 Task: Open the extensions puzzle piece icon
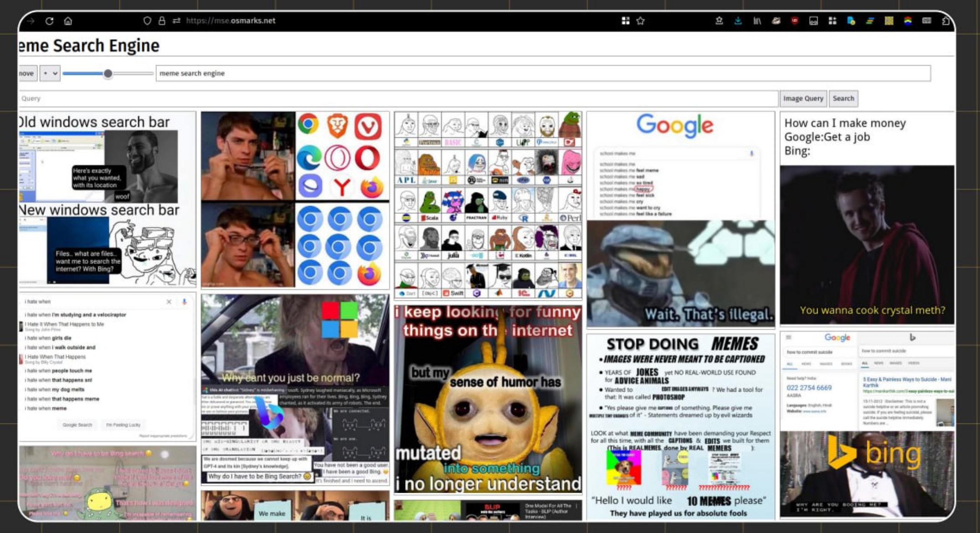coord(945,21)
